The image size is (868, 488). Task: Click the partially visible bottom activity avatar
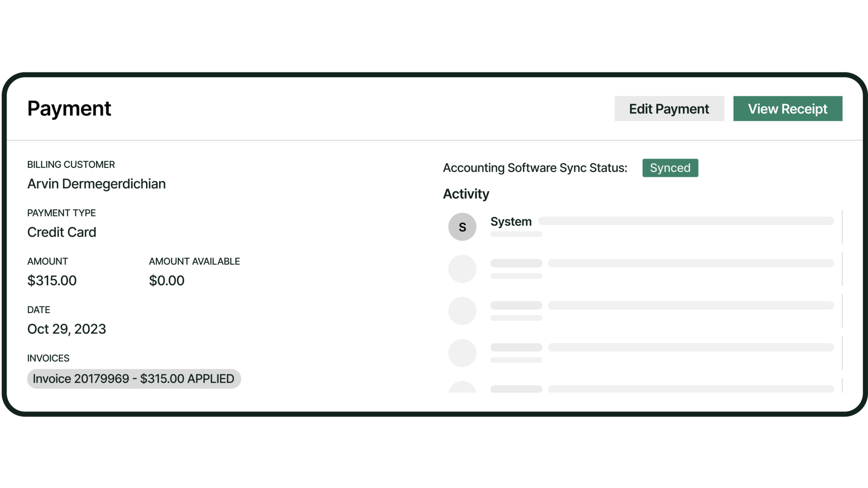click(462, 388)
